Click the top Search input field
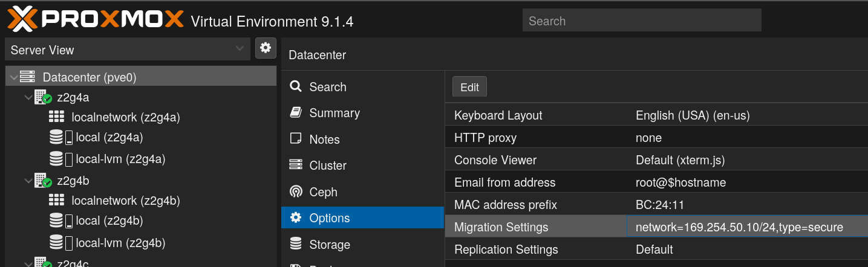This screenshot has height=267, width=868. click(x=641, y=21)
